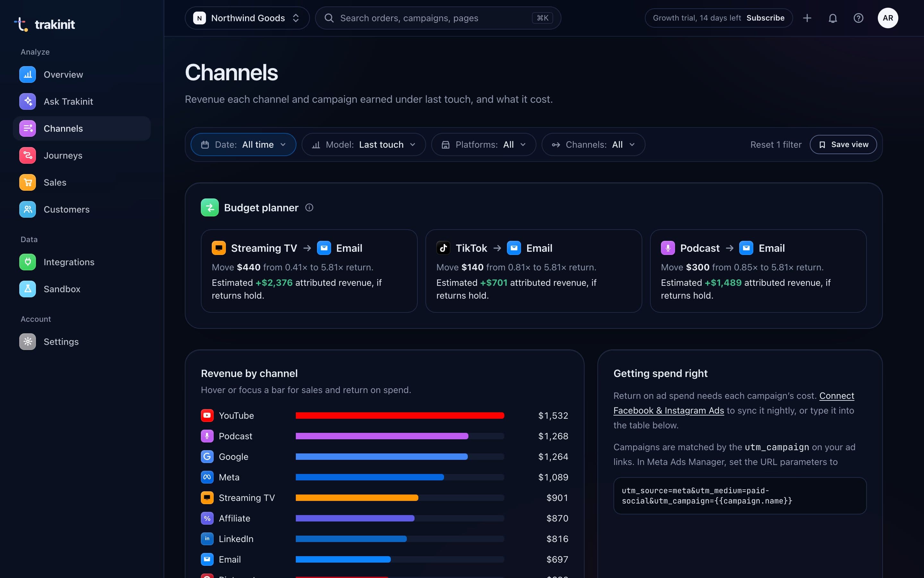Go to Overview in sidebar

point(82,74)
